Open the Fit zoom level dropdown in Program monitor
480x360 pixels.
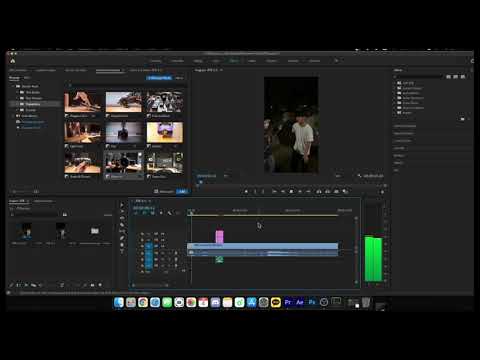pyautogui.click(x=227, y=176)
